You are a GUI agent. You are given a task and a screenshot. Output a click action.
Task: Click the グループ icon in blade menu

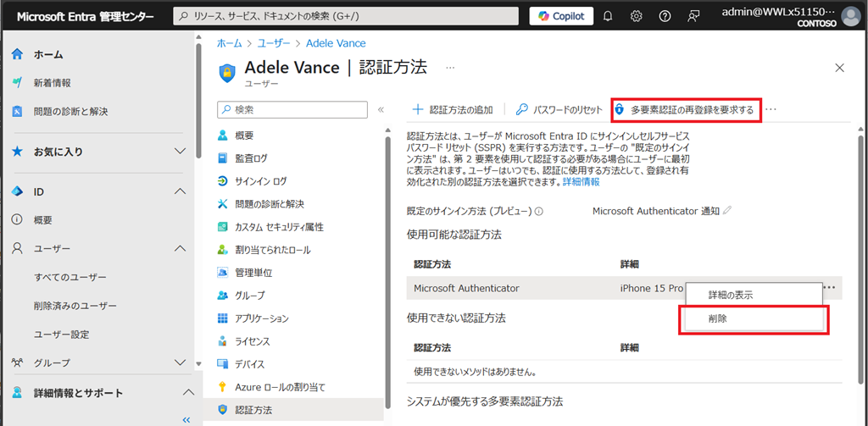click(x=223, y=296)
